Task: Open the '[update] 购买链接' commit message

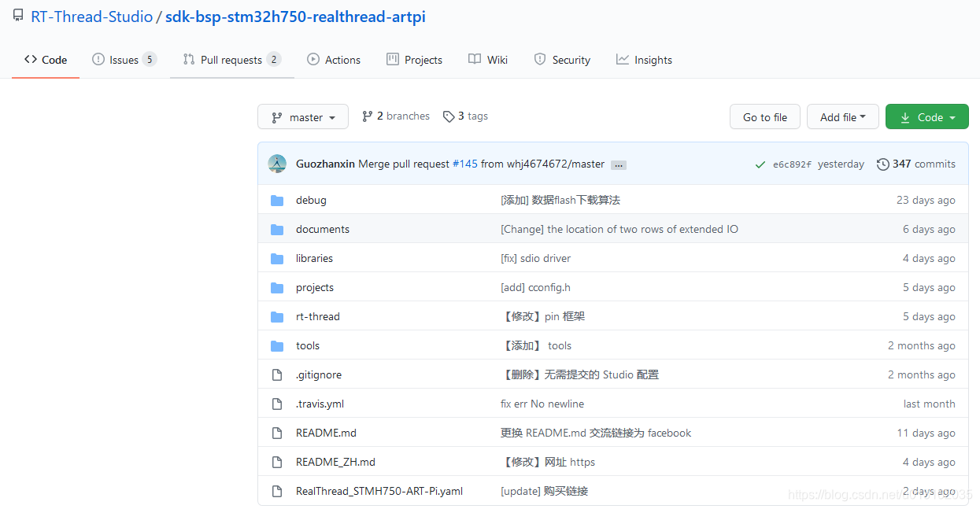Action: (545, 492)
